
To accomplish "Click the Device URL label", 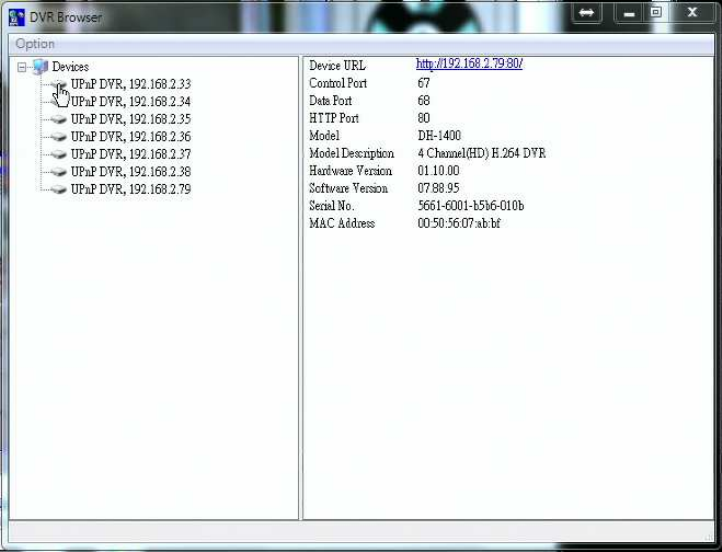I will tap(337, 66).
